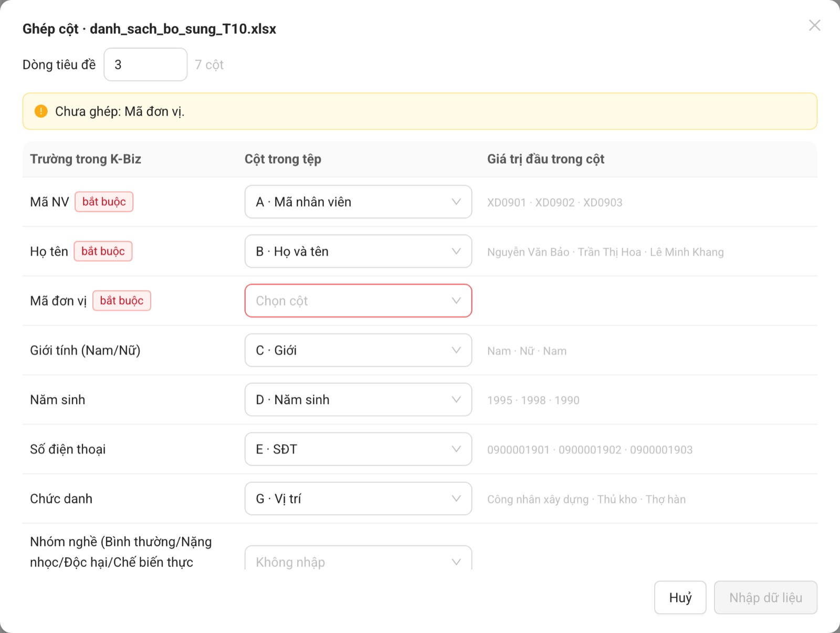Click the 1995 · 1998 · 1990 preview
The image size is (840, 633).
[x=533, y=400]
